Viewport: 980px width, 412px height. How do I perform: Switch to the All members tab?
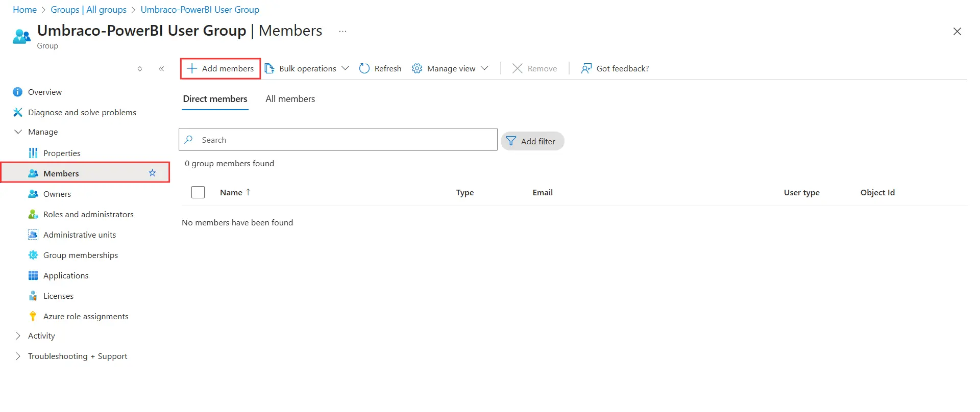point(290,99)
